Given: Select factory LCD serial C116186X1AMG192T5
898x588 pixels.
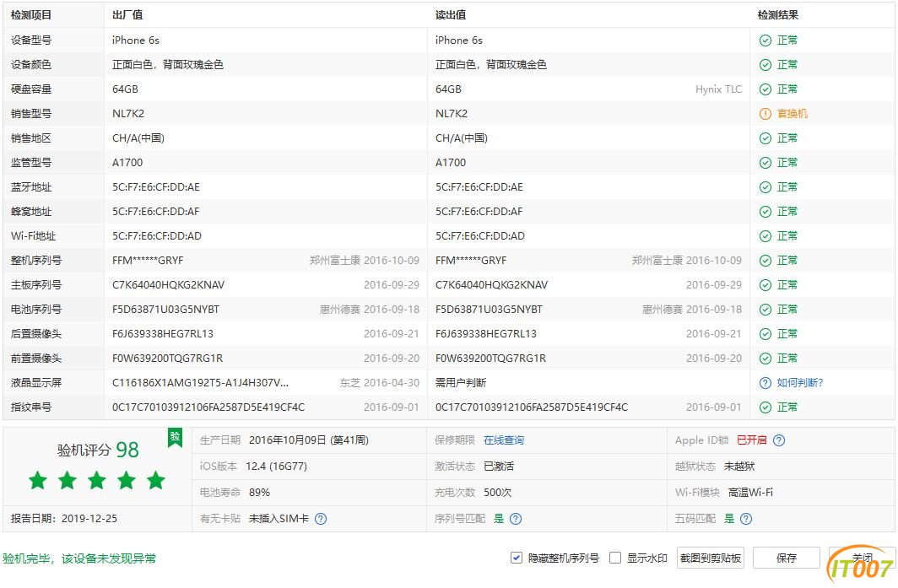Looking at the screenshot, I should [x=201, y=383].
